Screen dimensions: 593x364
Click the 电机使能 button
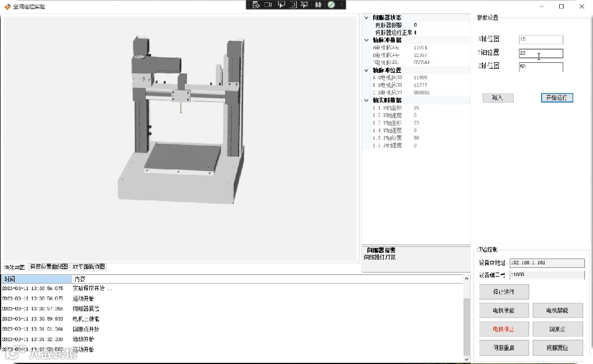[x=504, y=310]
